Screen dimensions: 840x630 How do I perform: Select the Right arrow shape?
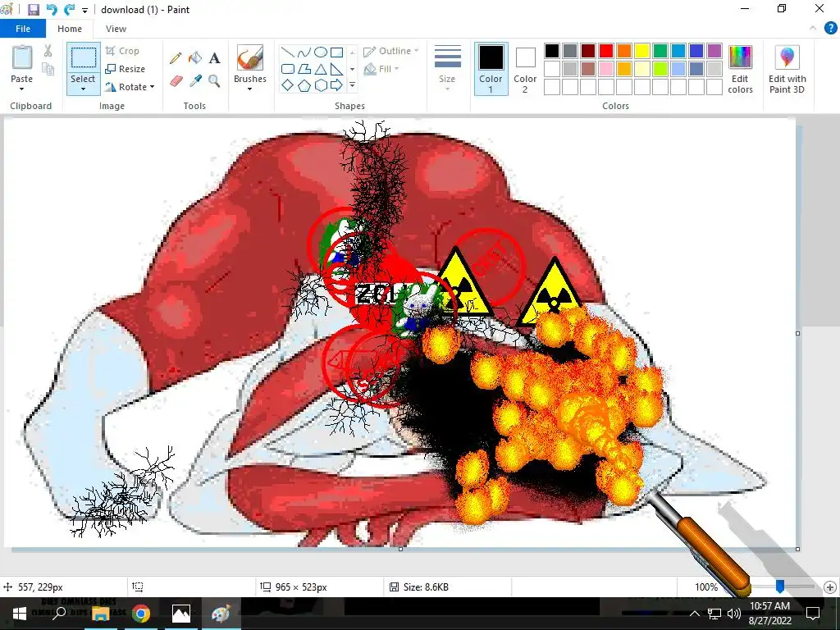coord(336,85)
